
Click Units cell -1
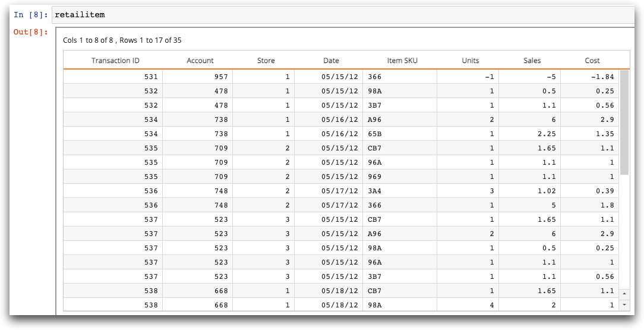[x=468, y=77]
